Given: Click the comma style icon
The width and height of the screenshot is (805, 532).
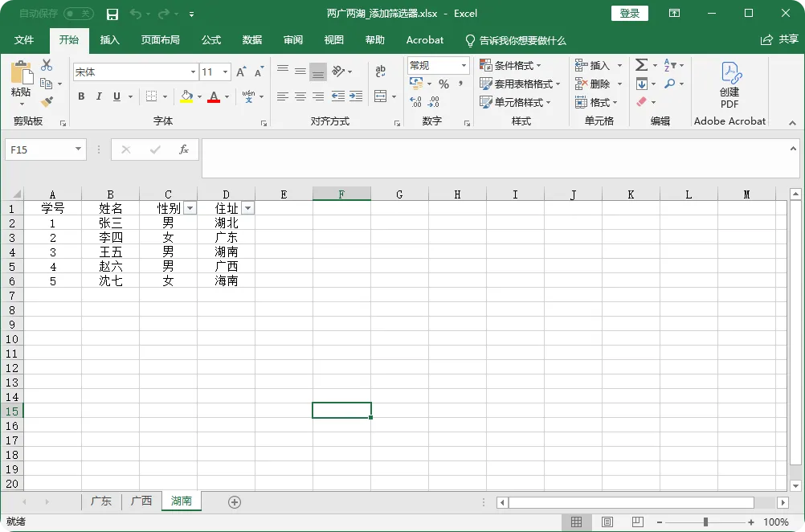Looking at the screenshot, I should pos(460,84).
